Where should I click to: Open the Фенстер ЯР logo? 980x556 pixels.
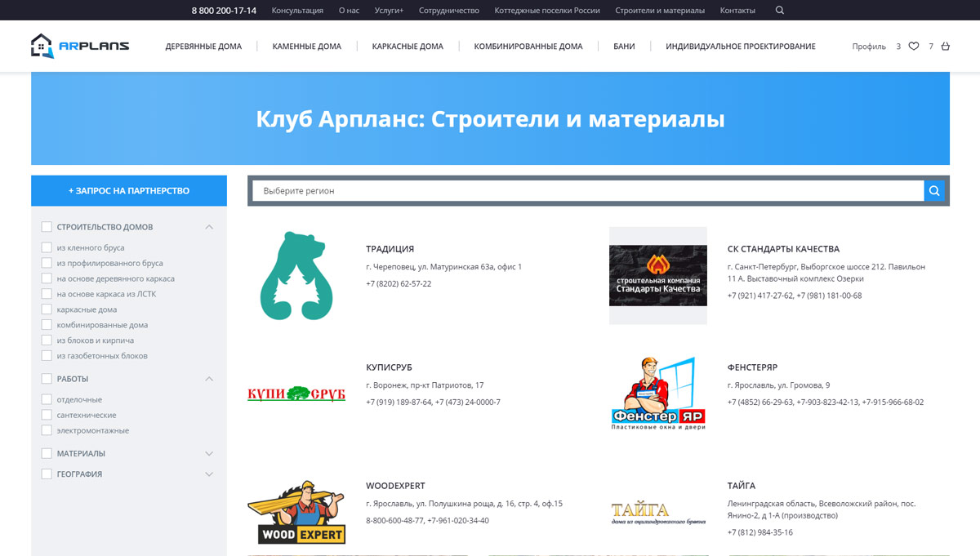(x=658, y=394)
